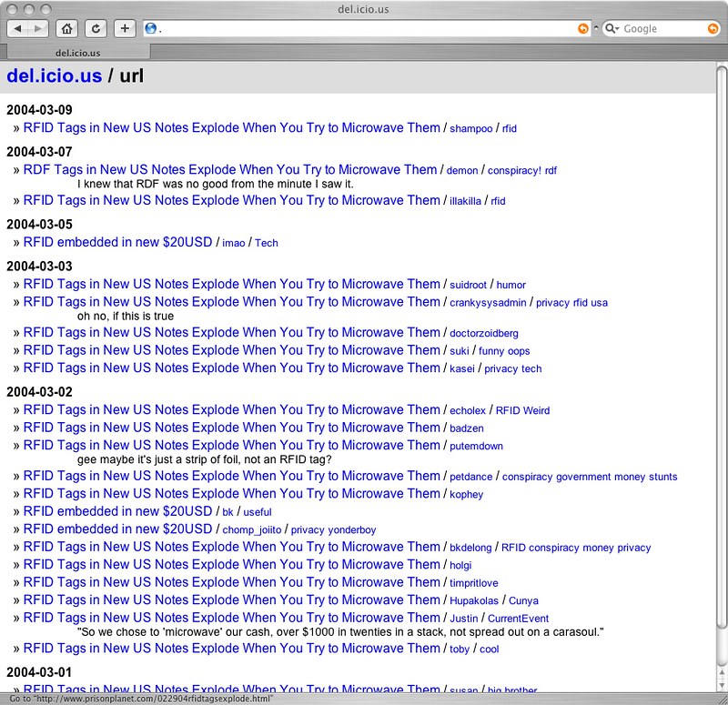Open the timpritlove user link
This screenshot has width=728, height=705.
(473, 583)
